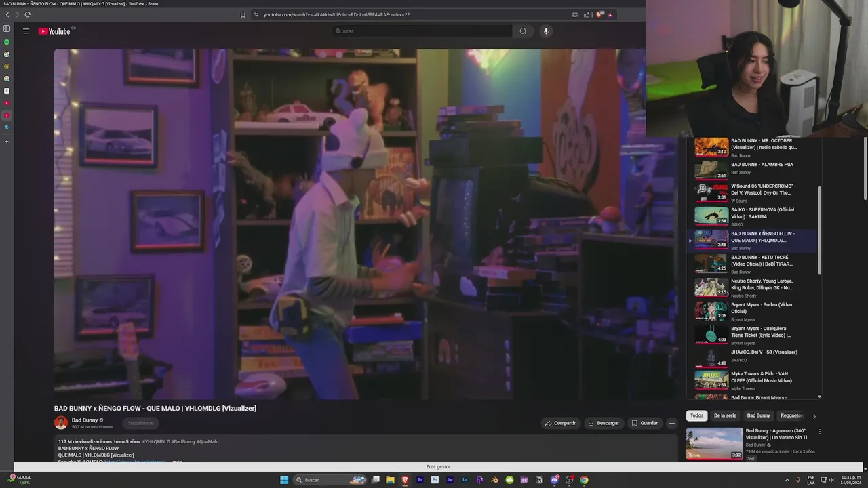868x488 pixels.
Task: Open Task View on taskbar
Action: click(375, 480)
